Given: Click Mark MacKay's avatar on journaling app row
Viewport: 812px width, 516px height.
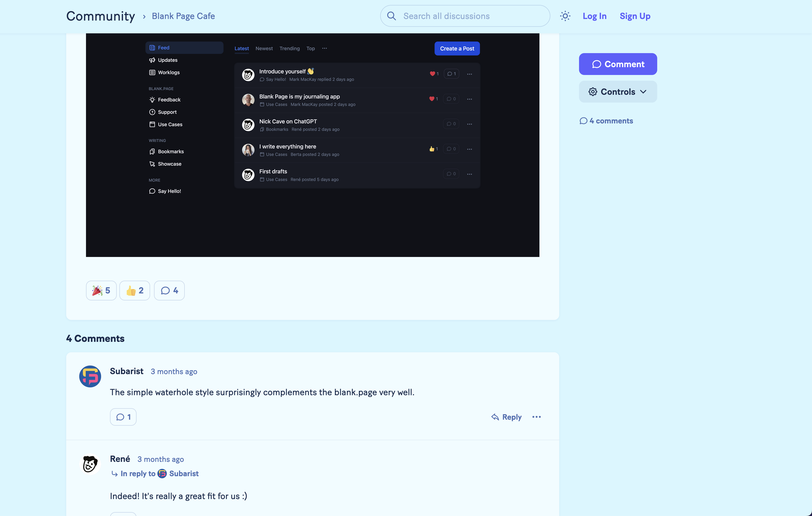Looking at the screenshot, I should click(248, 100).
